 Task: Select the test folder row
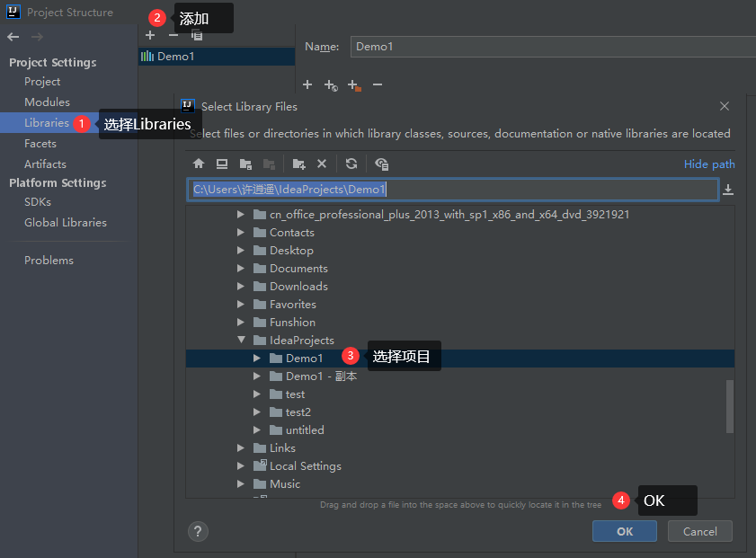tap(460, 394)
